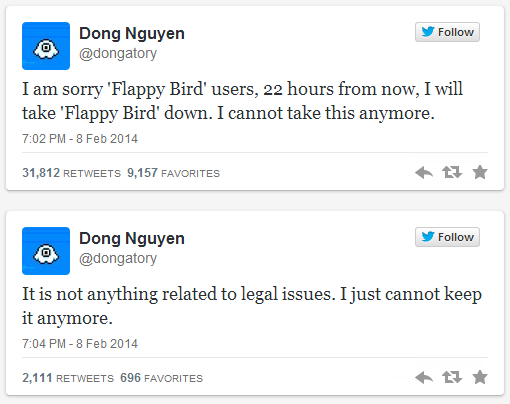Open avatar image on second tweet

coord(46,251)
